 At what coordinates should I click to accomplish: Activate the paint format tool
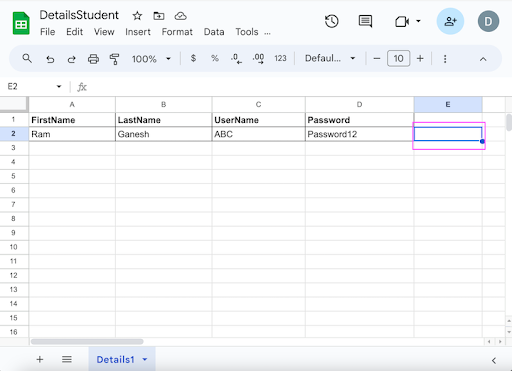pyautogui.click(x=114, y=59)
